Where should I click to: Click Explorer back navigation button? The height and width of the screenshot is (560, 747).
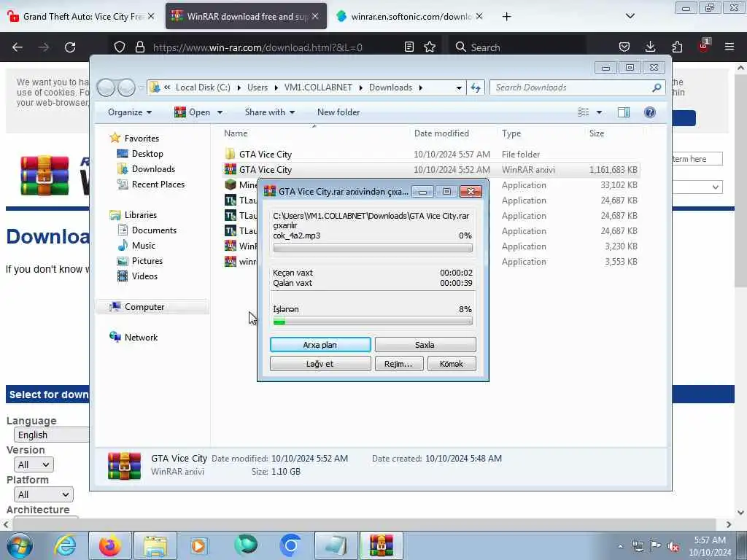coord(107,87)
